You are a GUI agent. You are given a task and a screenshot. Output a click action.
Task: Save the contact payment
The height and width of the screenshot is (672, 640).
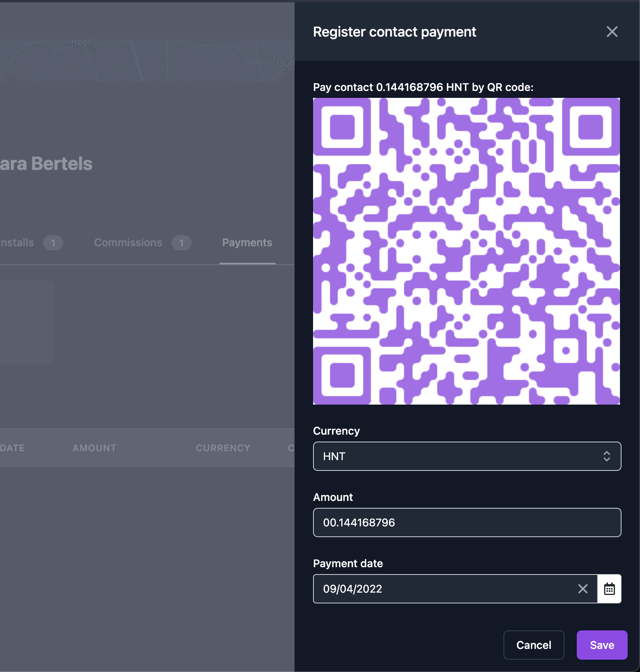602,645
